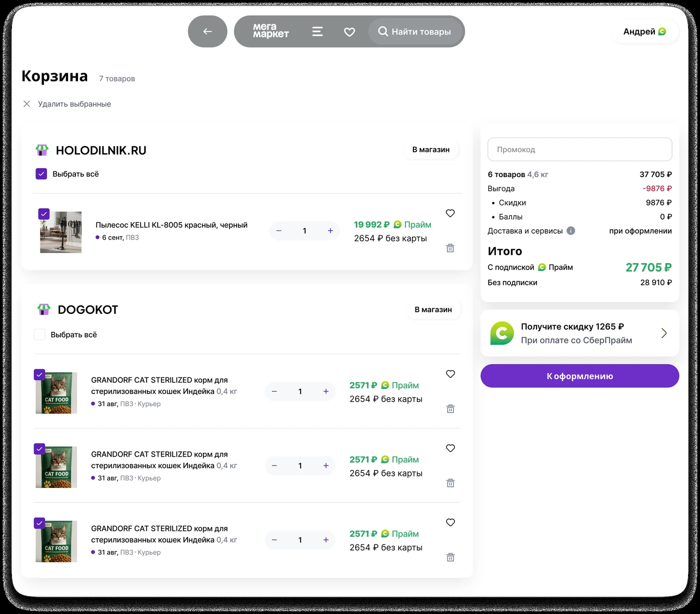Open favorites via the header heart icon
700x614 pixels.
(349, 32)
